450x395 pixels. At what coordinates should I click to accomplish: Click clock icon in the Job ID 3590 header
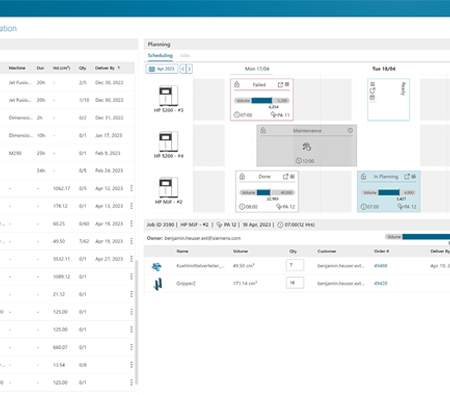pos(280,225)
